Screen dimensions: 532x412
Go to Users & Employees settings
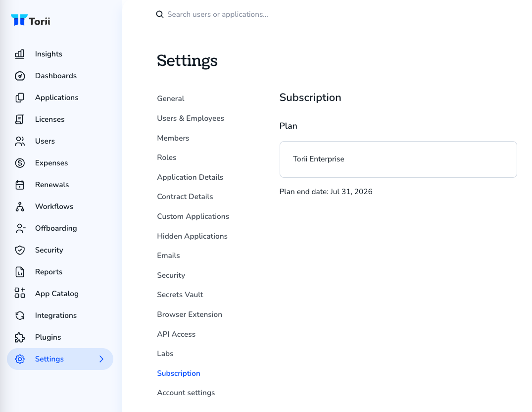point(191,118)
